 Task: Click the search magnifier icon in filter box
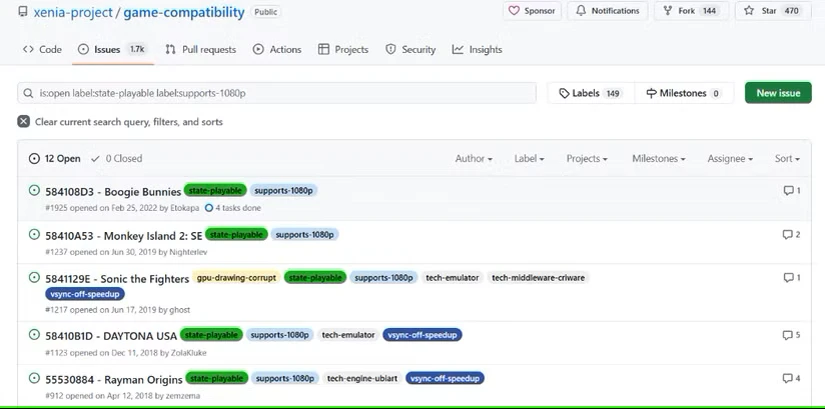(28, 93)
